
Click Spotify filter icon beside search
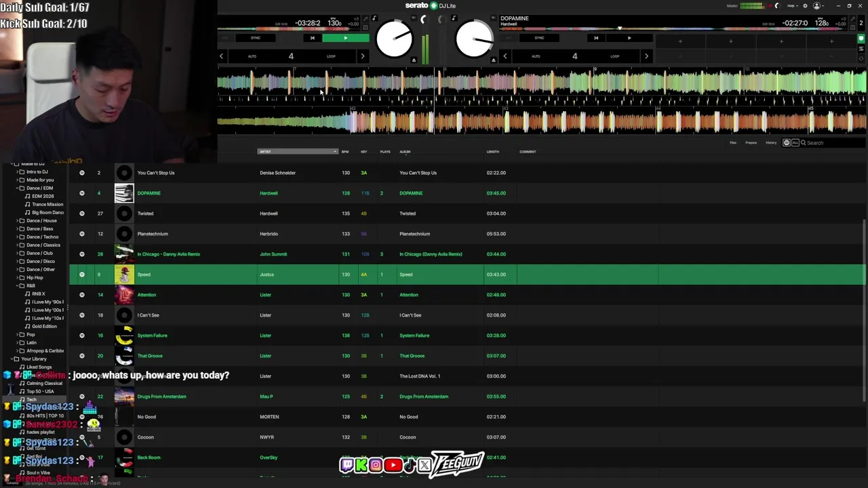click(x=787, y=143)
